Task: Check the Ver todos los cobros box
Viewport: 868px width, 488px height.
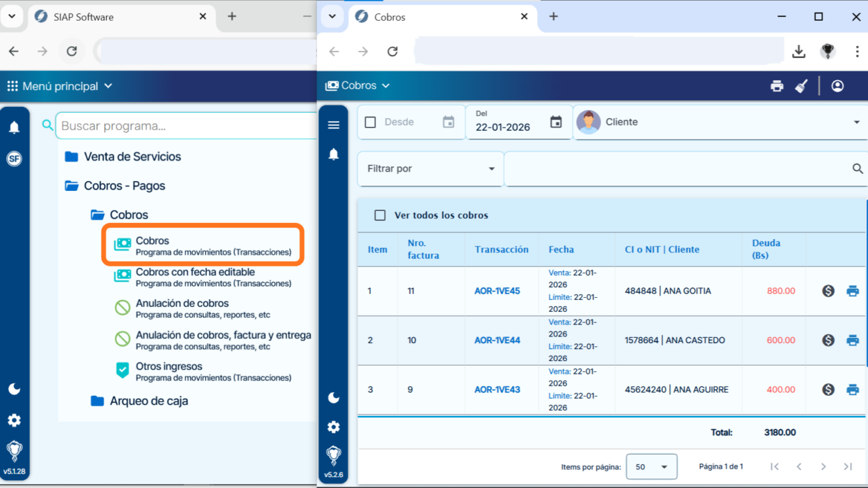Action: (x=380, y=216)
